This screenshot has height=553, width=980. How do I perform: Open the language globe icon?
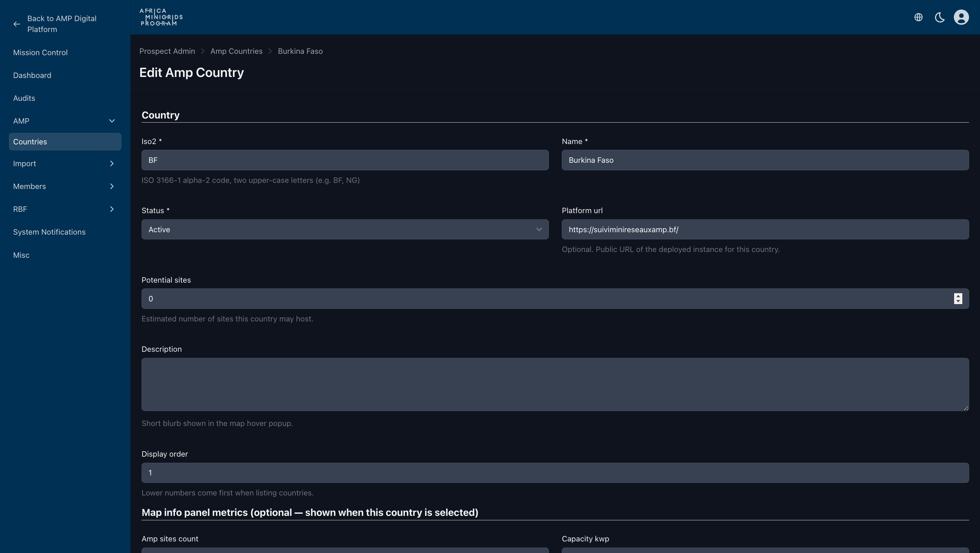[918, 17]
